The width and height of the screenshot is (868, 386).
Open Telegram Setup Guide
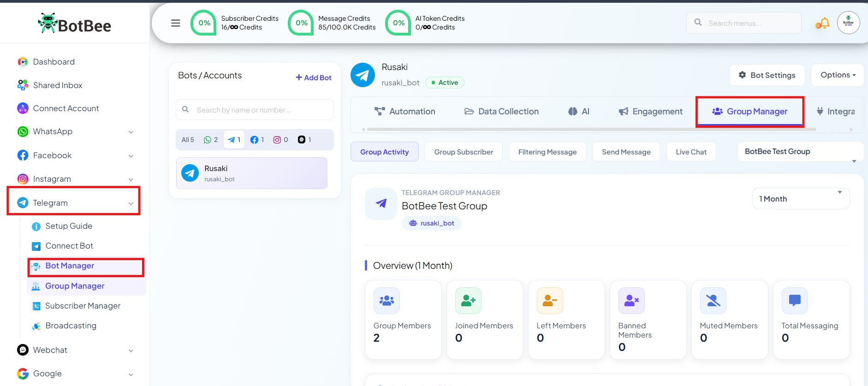coord(69,226)
